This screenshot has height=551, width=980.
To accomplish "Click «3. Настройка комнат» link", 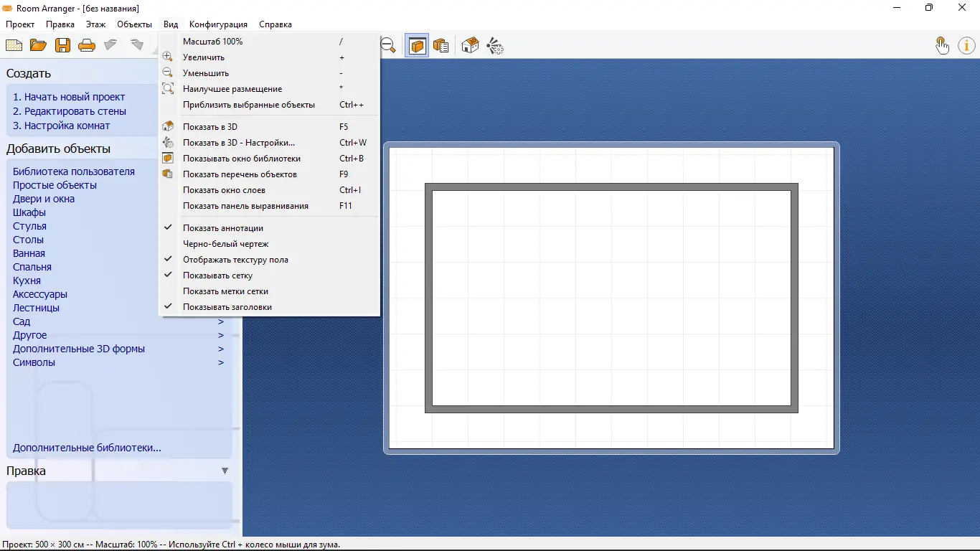I will point(62,126).
